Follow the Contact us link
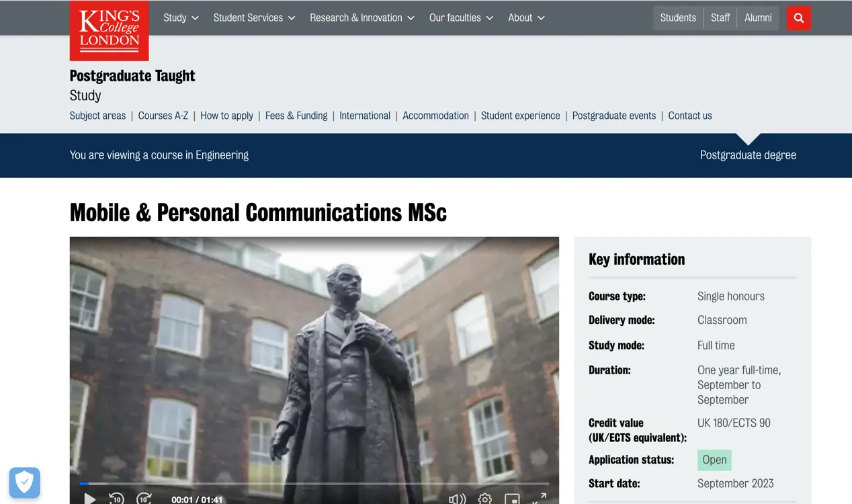Viewport: 852px width, 504px height. [x=690, y=116]
